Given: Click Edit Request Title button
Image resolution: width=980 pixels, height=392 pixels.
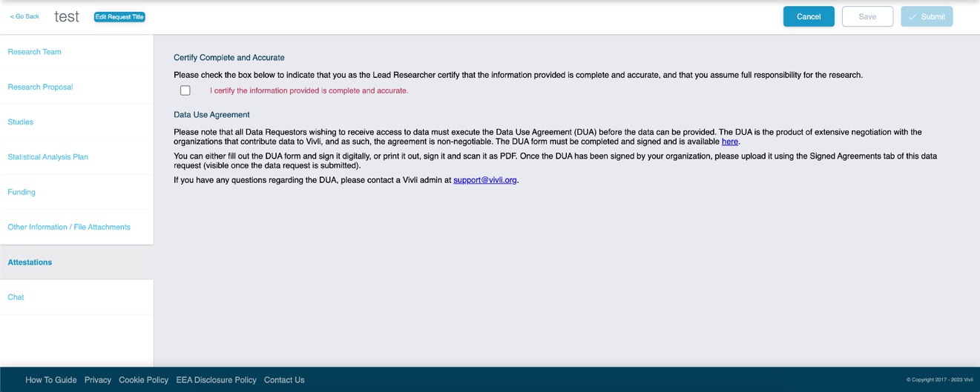Looking at the screenshot, I should pyautogui.click(x=119, y=16).
